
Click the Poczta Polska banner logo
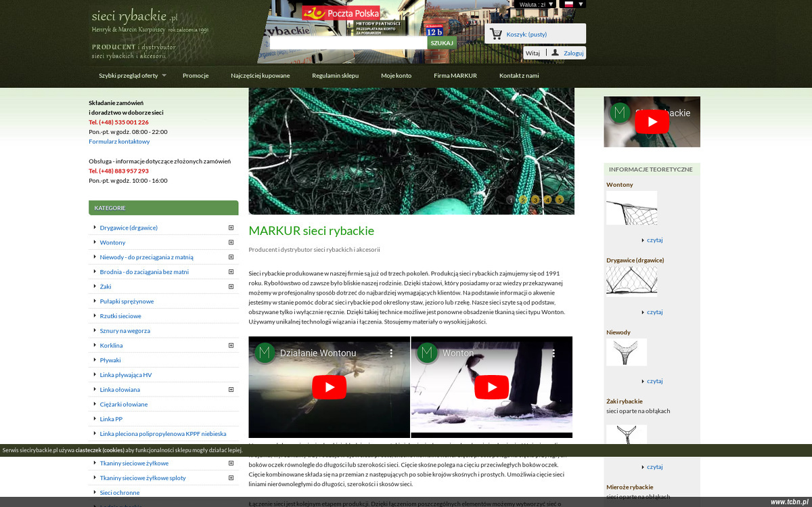pos(340,13)
